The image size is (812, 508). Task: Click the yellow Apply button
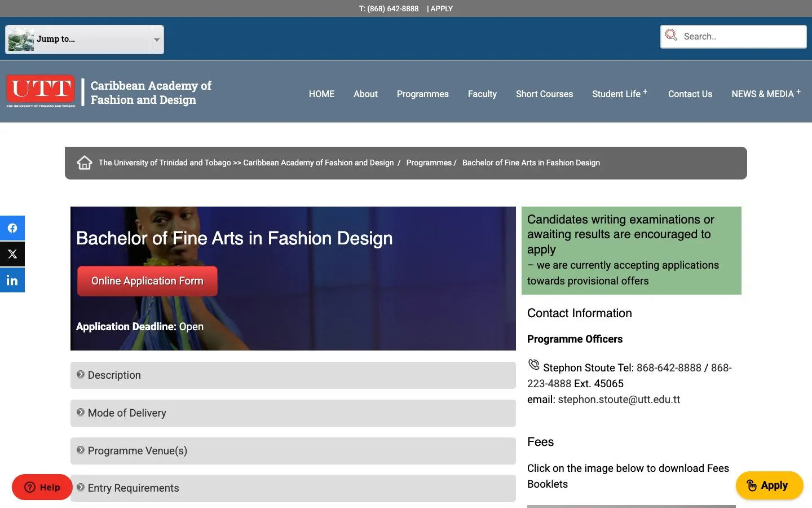(769, 485)
